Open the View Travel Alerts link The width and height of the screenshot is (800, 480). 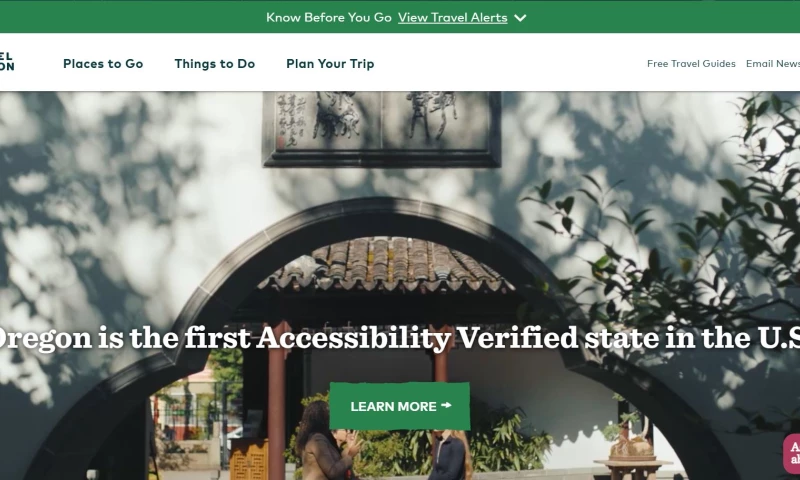(453, 17)
